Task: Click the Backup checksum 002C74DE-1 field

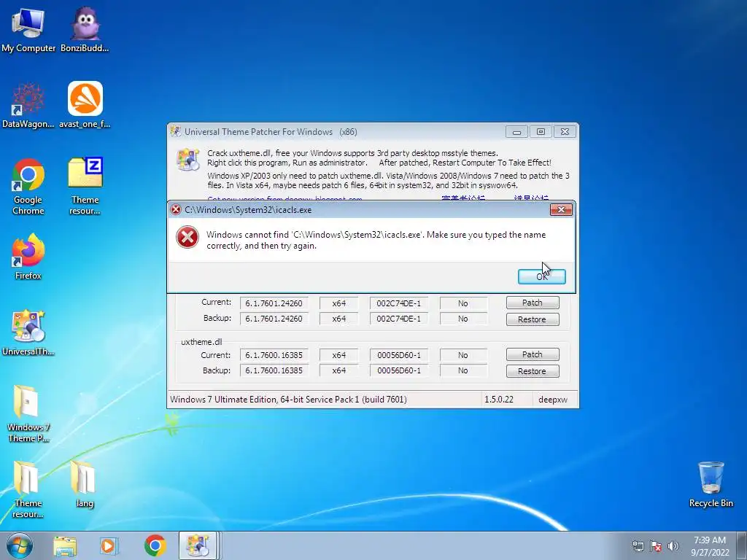Action: tap(399, 319)
